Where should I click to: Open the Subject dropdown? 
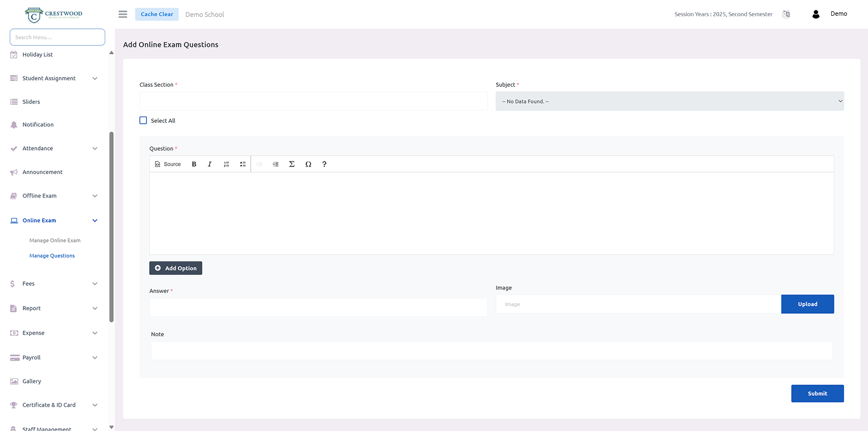tap(669, 101)
